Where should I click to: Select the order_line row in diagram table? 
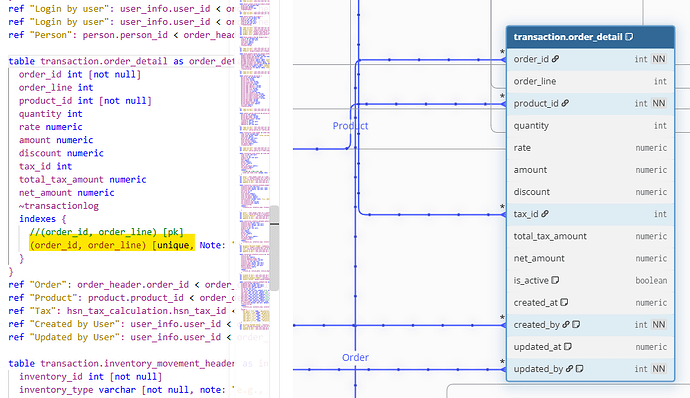(591, 81)
